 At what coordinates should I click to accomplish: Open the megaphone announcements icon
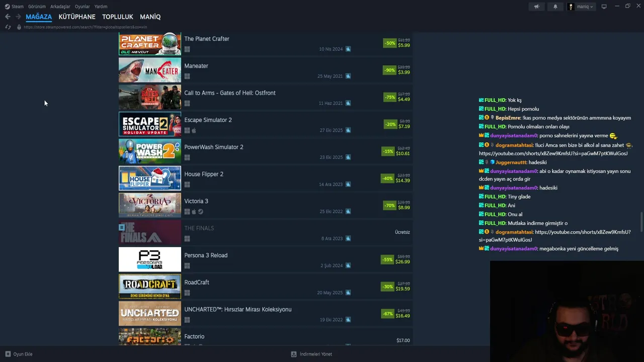coord(536,7)
